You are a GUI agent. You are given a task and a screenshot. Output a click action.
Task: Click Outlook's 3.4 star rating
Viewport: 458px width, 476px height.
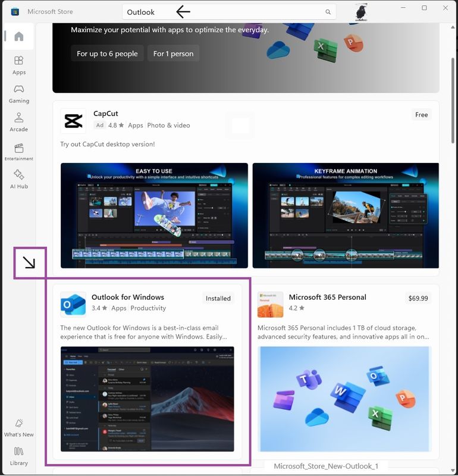point(99,308)
